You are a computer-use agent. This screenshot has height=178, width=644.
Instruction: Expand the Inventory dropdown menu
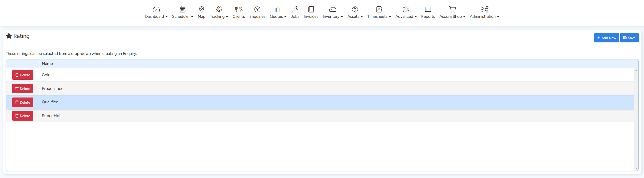coord(333,17)
